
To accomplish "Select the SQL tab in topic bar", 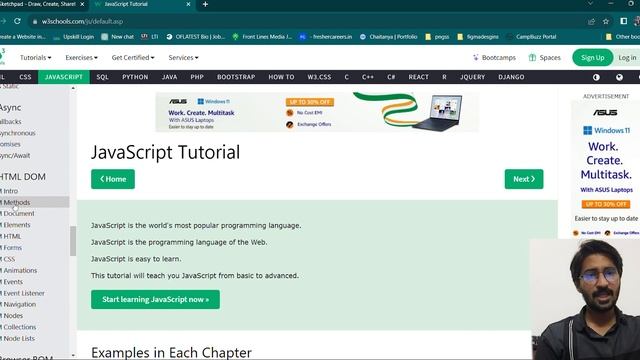I will (x=102, y=77).
